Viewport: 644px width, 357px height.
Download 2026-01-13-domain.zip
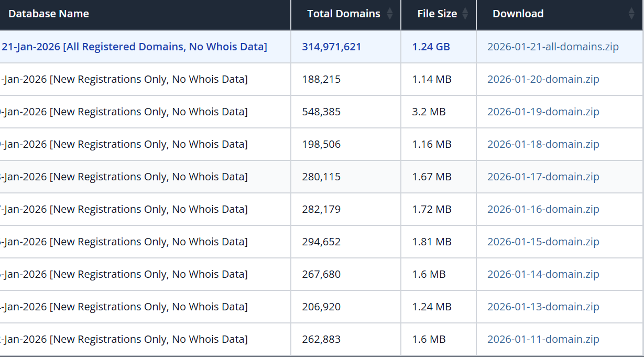point(543,307)
